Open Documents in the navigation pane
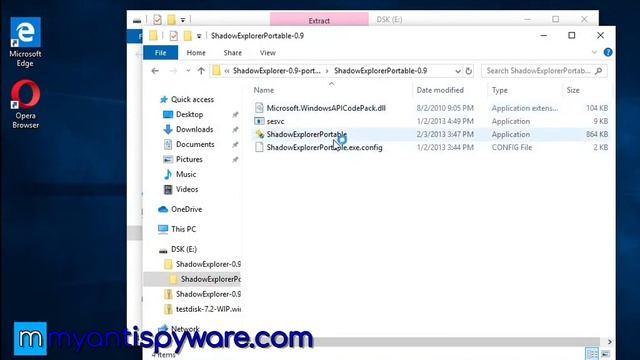The width and height of the screenshot is (640, 360). (195, 144)
